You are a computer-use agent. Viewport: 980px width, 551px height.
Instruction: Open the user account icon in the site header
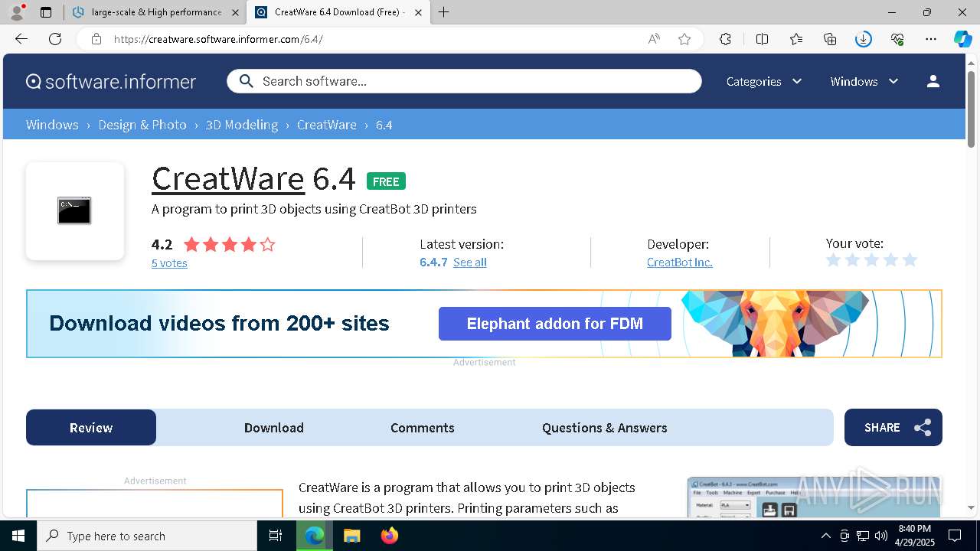click(933, 81)
